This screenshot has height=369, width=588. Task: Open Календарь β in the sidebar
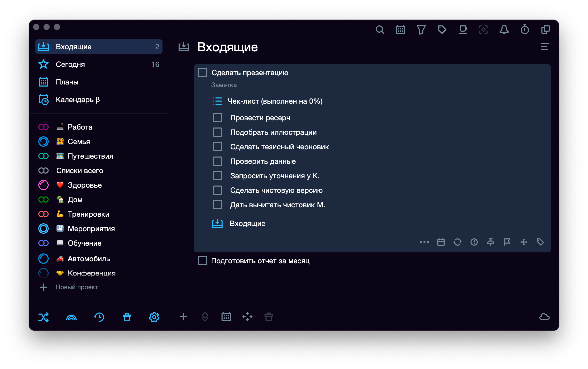point(99,100)
